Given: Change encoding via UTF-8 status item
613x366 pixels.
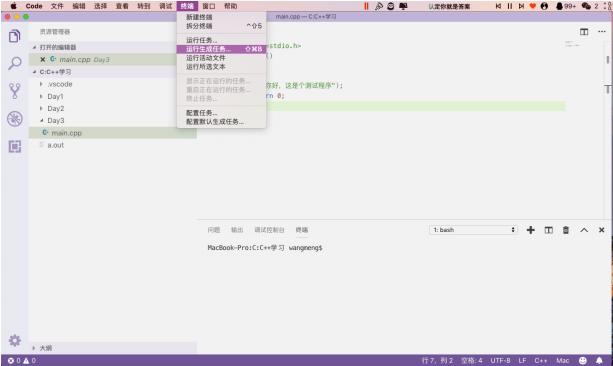Looking at the screenshot, I should (500, 361).
